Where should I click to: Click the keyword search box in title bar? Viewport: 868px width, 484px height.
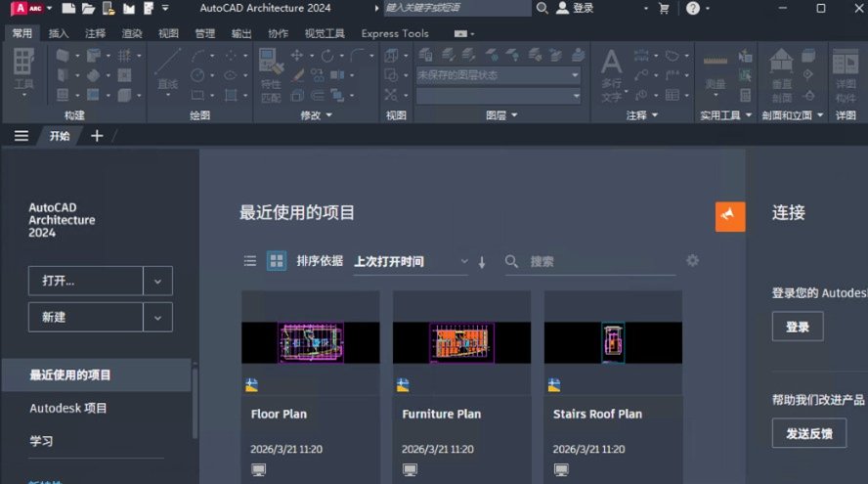click(456, 8)
